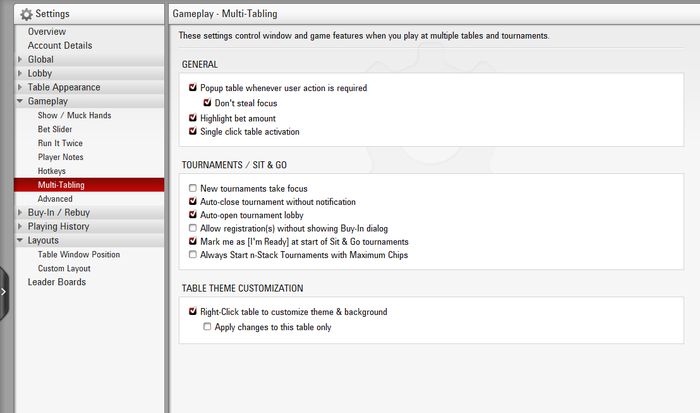The width and height of the screenshot is (700, 413).
Task: Select Table Window Position item
Action: [x=79, y=254]
